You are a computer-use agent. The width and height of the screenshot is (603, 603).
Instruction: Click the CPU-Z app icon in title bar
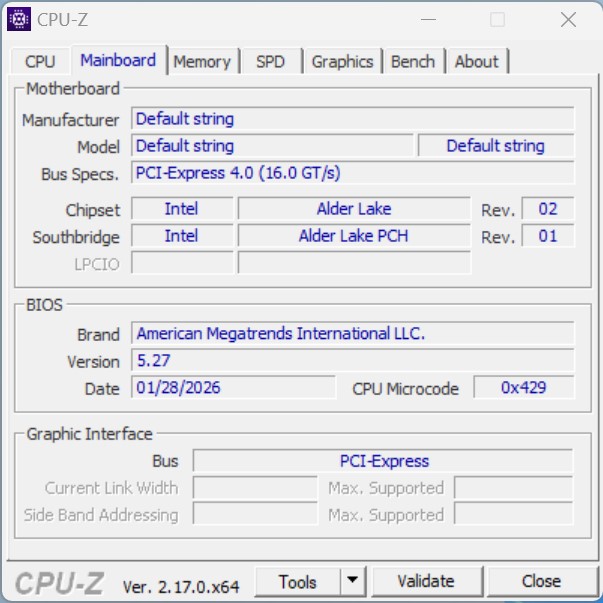pyautogui.click(x=19, y=19)
